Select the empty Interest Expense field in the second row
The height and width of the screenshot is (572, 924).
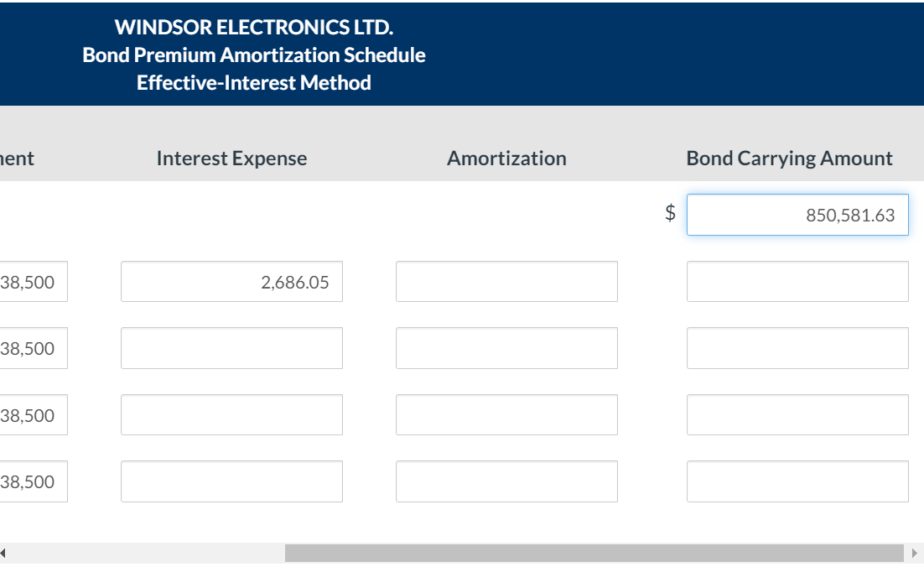tap(232, 348)
